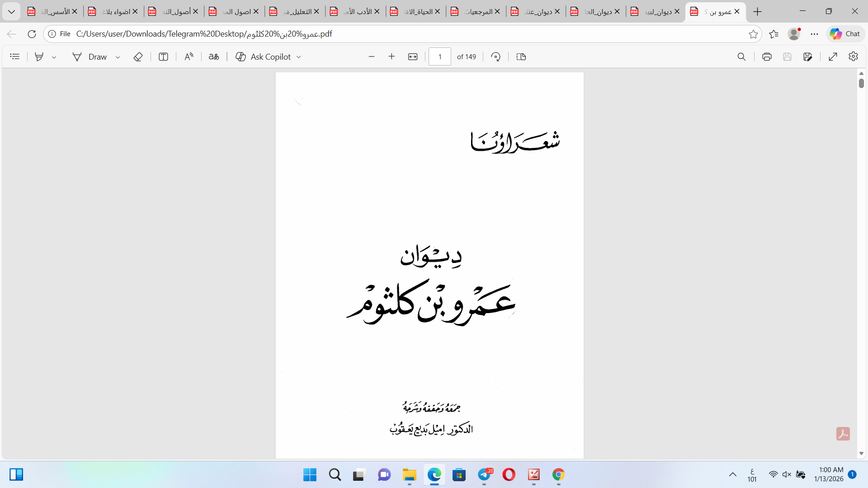Open File Explorer from taskbar

410,475
